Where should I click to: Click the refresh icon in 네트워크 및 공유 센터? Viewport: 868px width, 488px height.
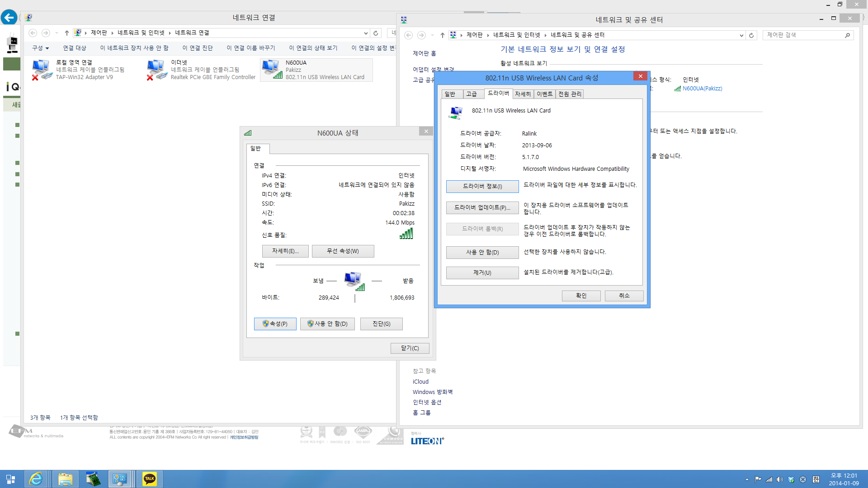tap(751, 35)
